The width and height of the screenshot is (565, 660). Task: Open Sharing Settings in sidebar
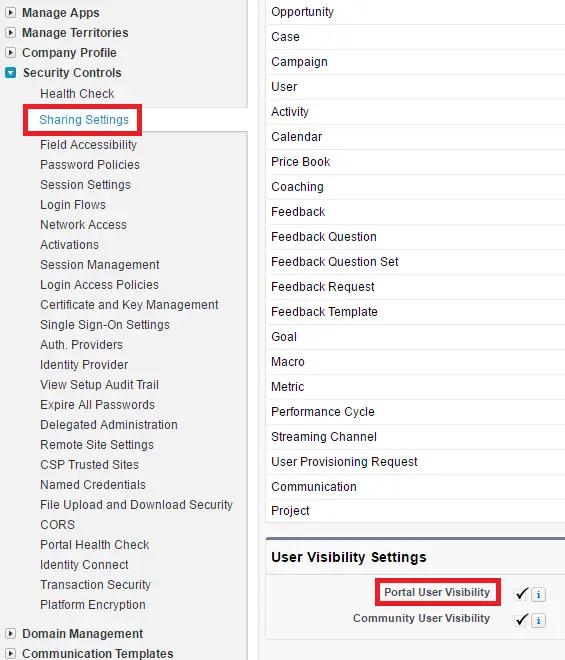pos(84,120)
